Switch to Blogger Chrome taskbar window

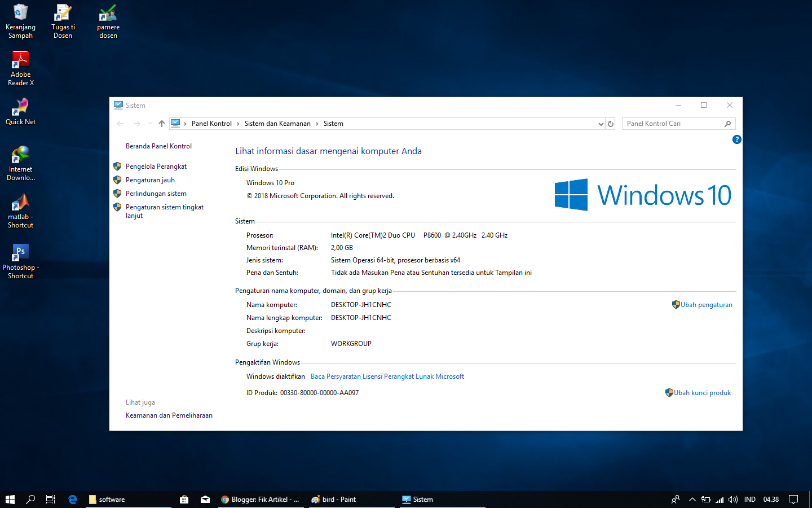pos(261,500)
